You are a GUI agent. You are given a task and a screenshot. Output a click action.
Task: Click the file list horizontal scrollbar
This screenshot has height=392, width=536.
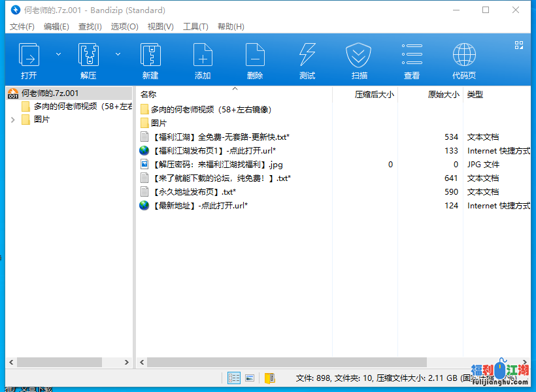click(x=288, y=362)
